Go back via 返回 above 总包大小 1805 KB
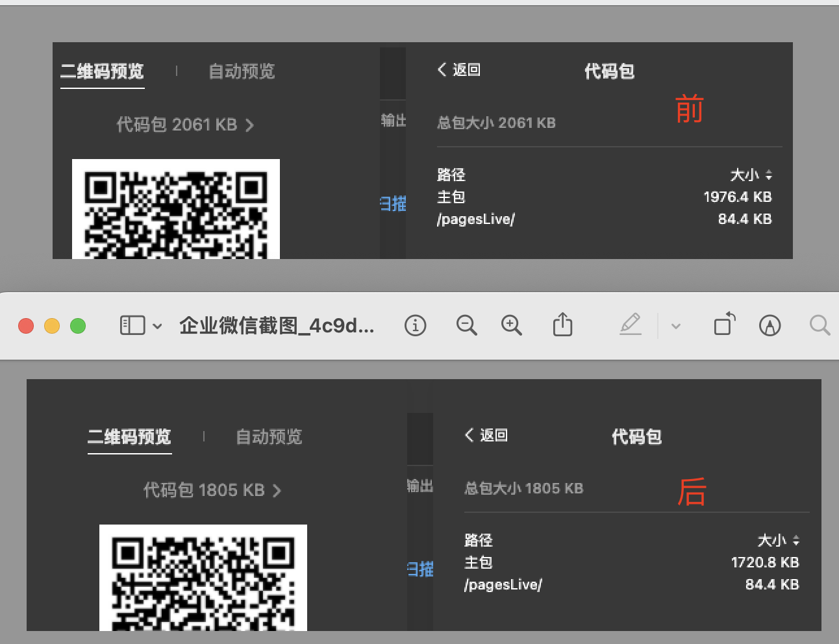Screen dimensions: 839x644 click(486, 435)
